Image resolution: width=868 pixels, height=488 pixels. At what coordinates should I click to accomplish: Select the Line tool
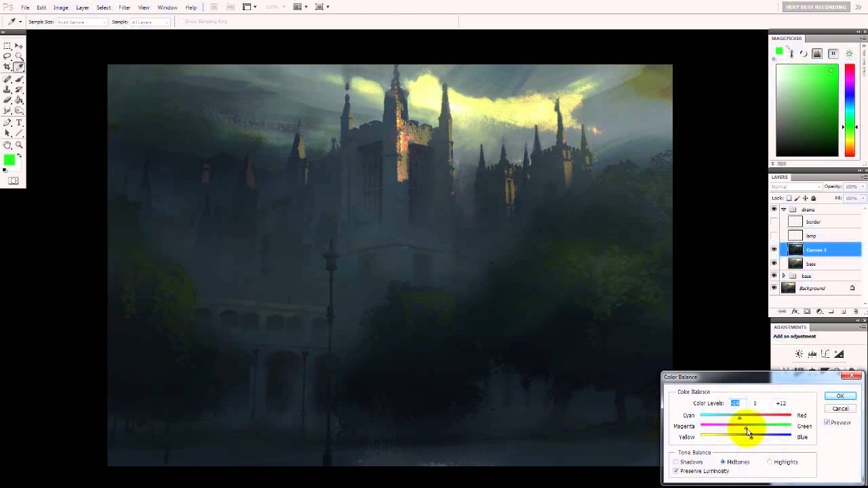tap(19, 134)
